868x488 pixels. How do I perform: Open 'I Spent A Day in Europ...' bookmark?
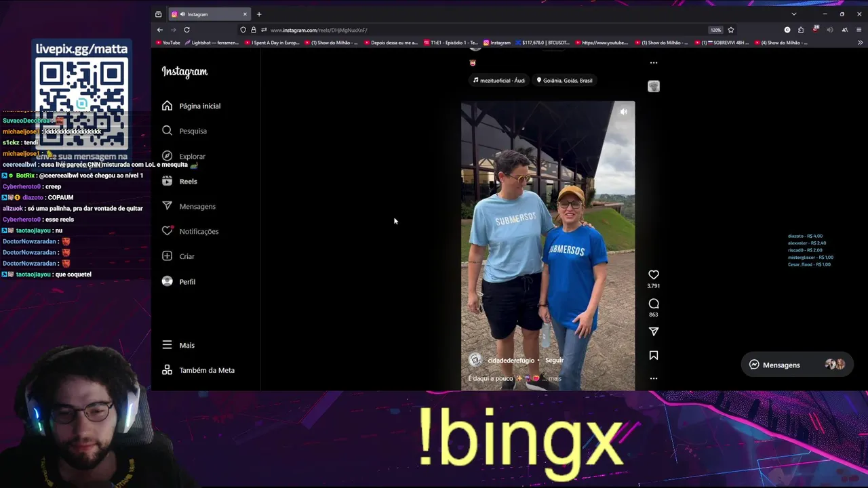(x=271, y=43)
